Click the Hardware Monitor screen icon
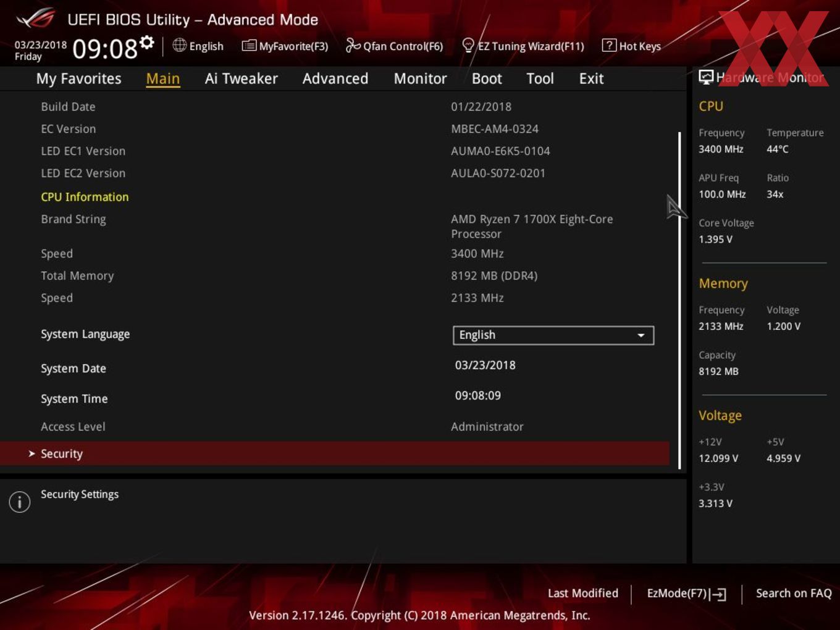The height and width of the screenshot is (630, 840). click(706, 77)
